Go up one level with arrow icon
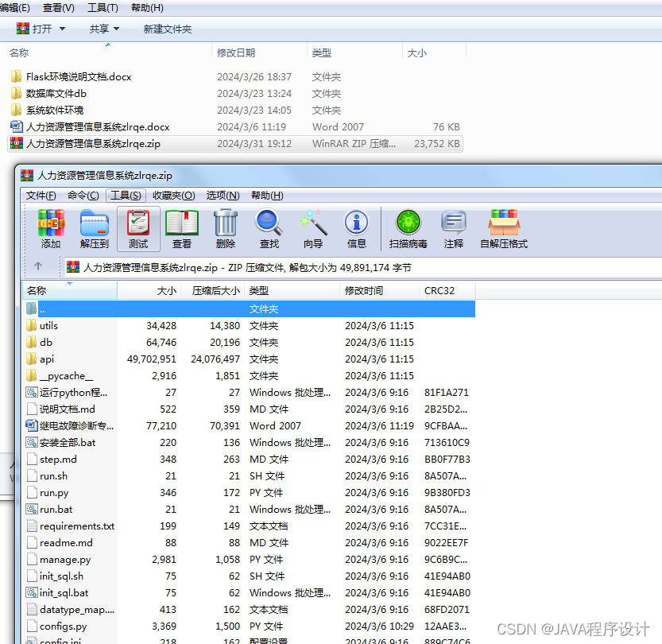 click(x=38, y=266)
